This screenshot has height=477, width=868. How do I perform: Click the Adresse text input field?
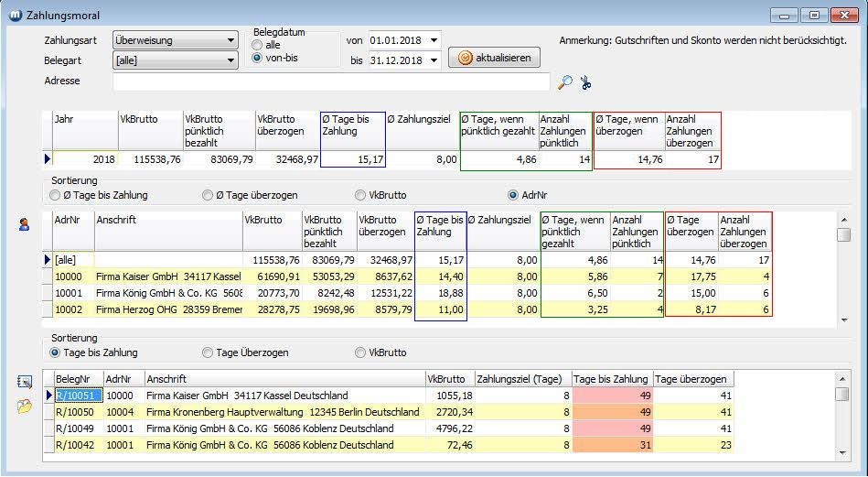pos(331,82)
